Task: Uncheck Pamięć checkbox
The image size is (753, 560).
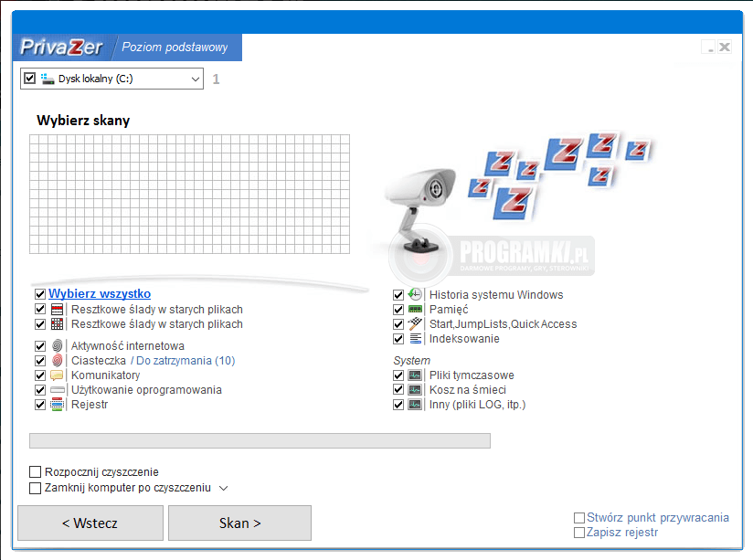Action: [398, 310]
